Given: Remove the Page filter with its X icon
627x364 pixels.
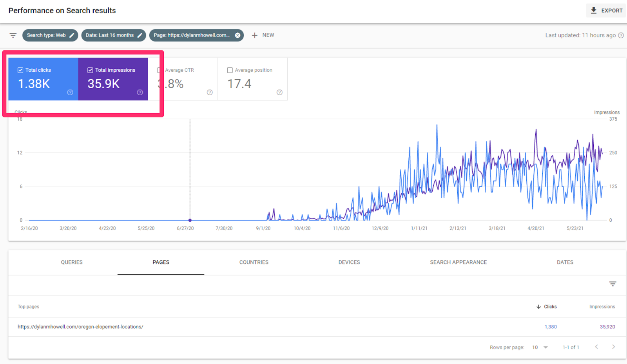Looking at the screenshot, I should (237, 35).
